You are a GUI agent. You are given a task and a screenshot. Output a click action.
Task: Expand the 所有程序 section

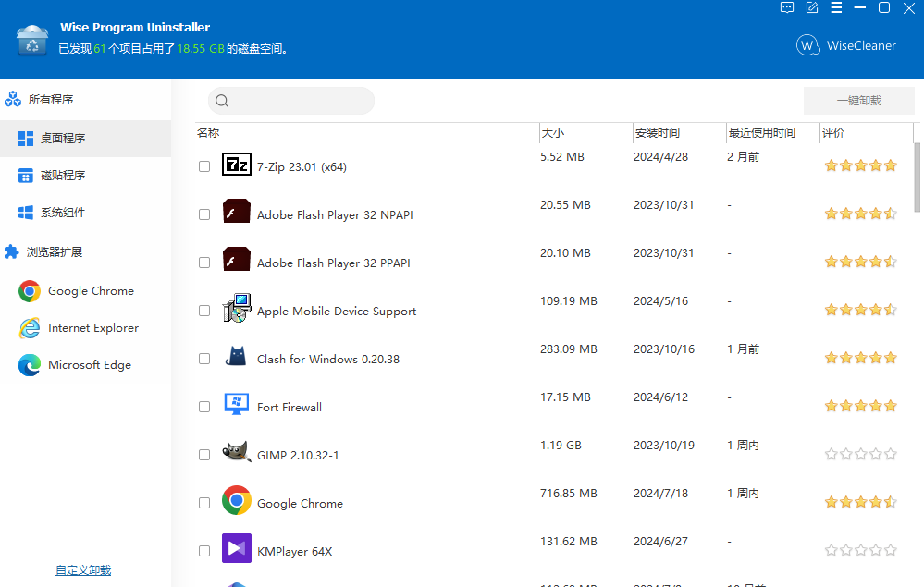[x=50, y=100]
